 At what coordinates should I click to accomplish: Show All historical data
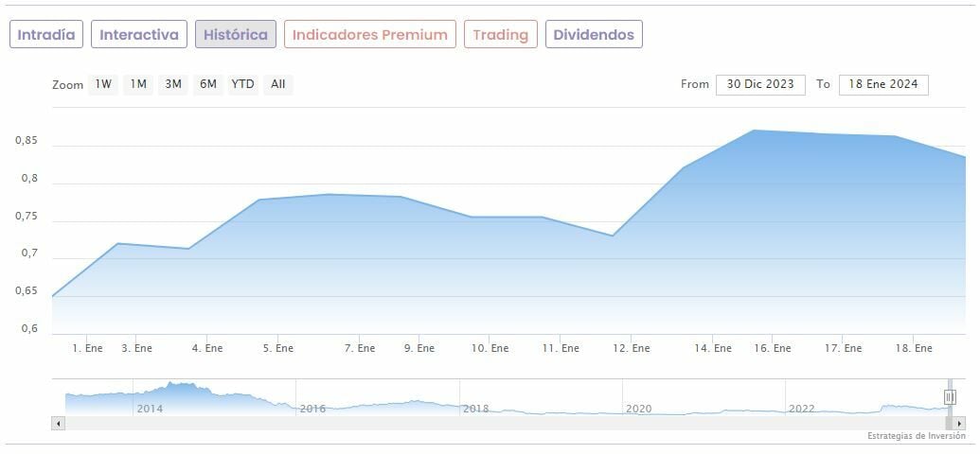tap(277, 84)
